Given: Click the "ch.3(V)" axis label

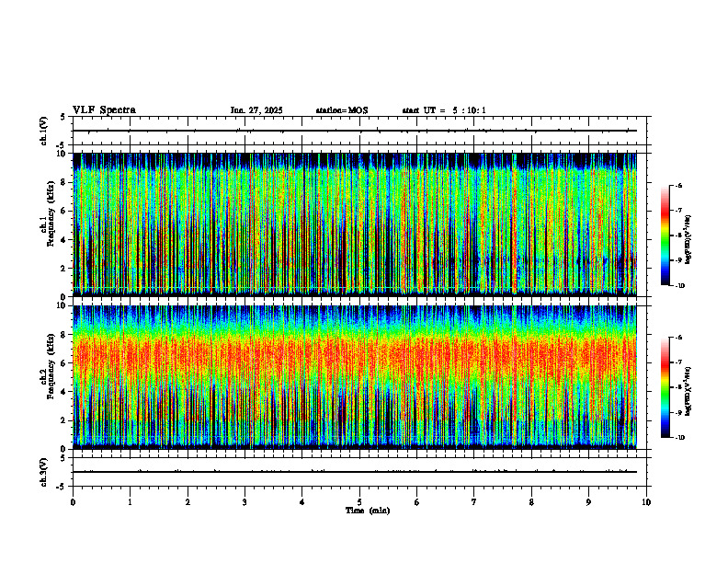Looking at the screenshot, I should tap(44, 473).
